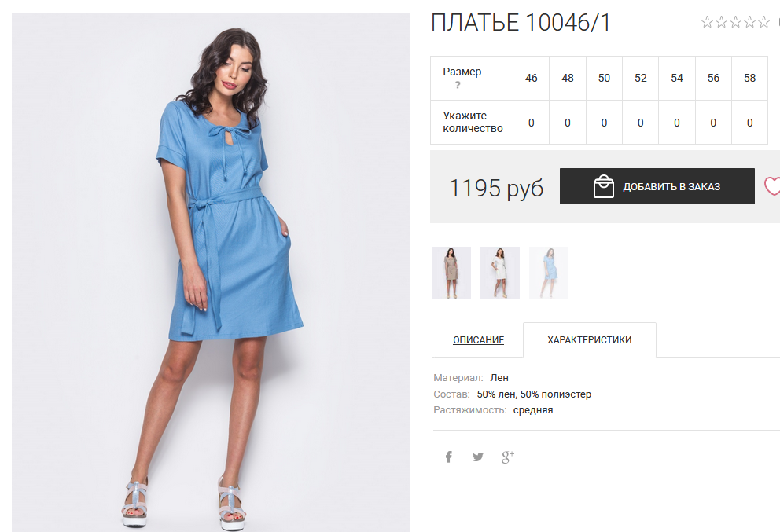Click Добавить в заказ button

[x=657, y=186]
